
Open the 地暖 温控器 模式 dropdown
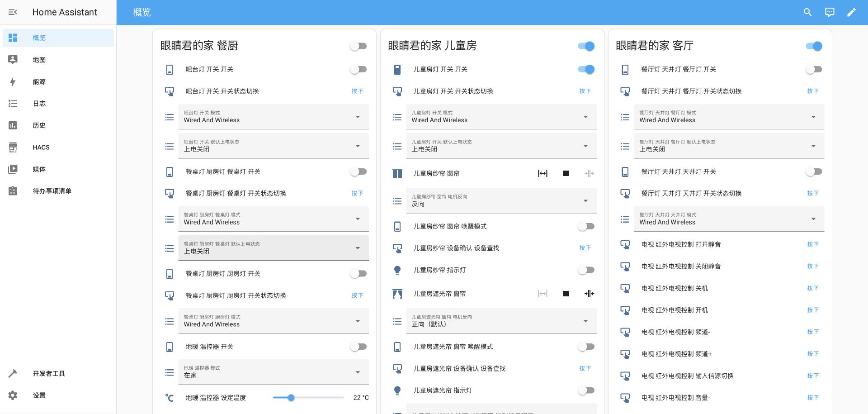(x=274, y=372)
